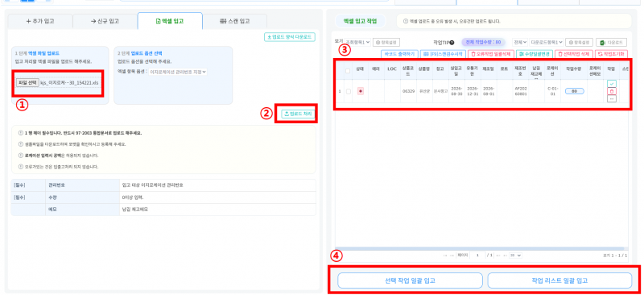This screenshot has width=644, height=295.
Task: Switch to the 신규 입고 tab
Action: pyautogui.click(x=105, y=21)
